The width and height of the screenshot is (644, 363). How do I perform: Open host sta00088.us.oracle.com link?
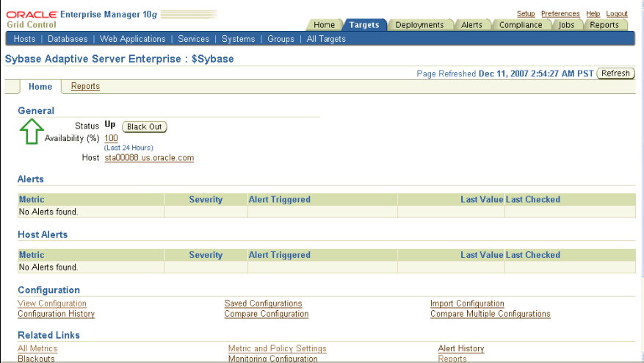[x=149, y=157]
